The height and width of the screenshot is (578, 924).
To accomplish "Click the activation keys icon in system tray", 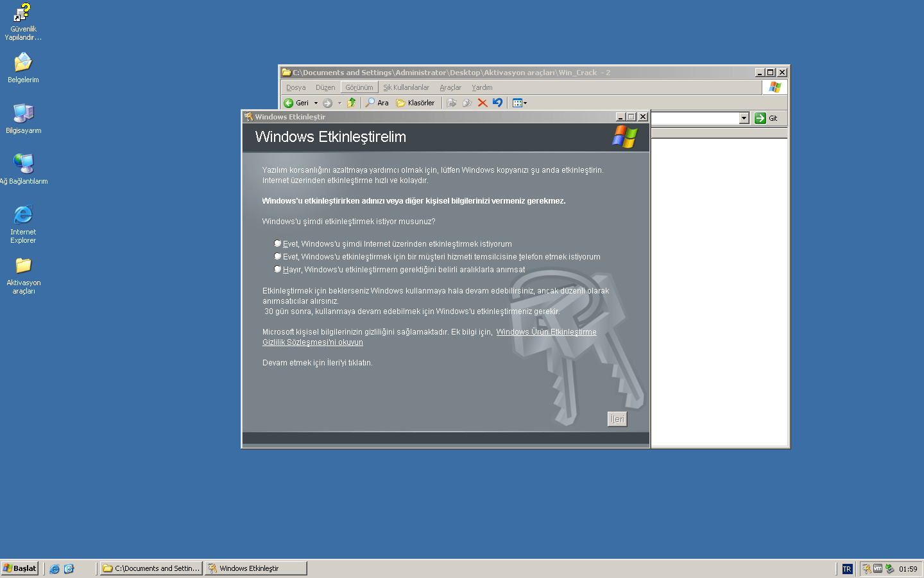I will (x=867, y=569).
